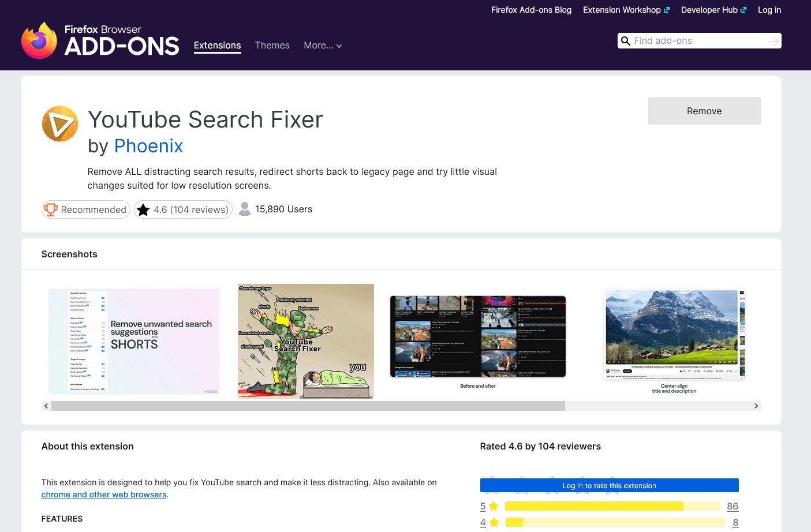Click the users person icon
811x532 pixels.
tap(245, 209)
